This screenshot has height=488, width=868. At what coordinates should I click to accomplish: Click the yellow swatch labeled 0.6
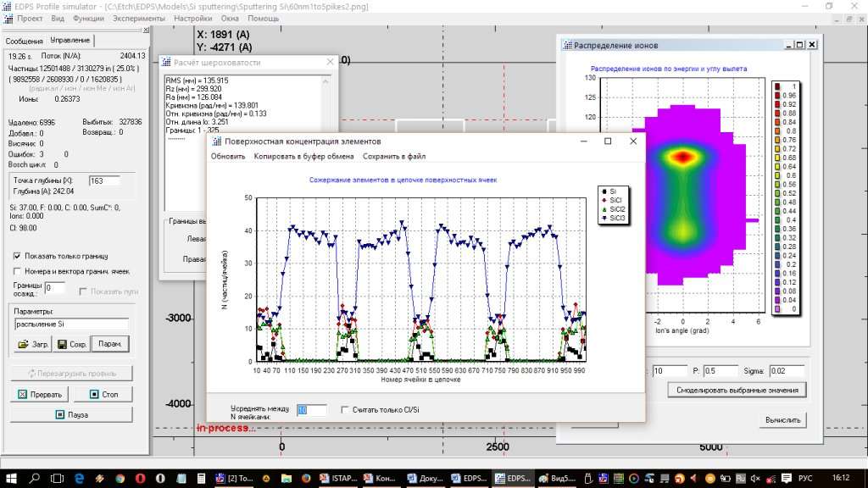coord(777,175)
